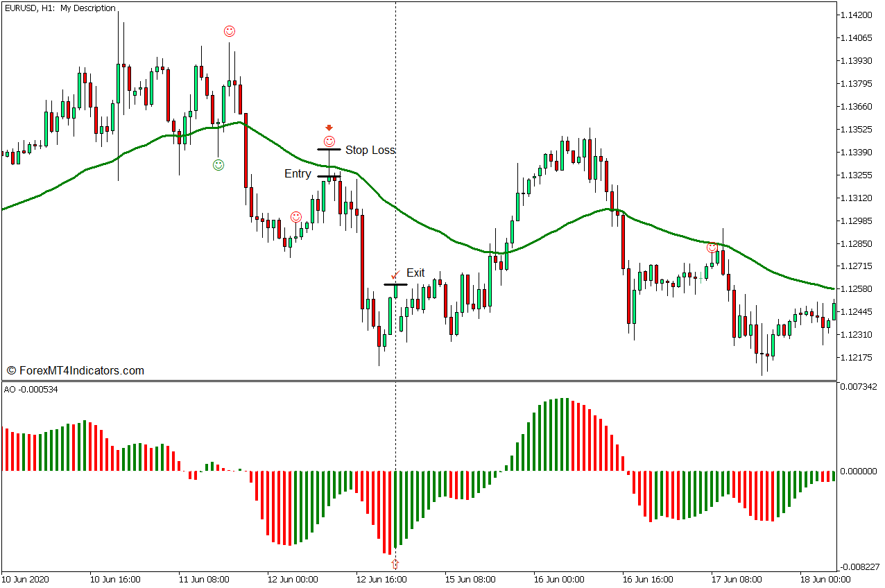Image resolution: width=885 pixels, height=588 pixels.
Task: Click the Stop Loss text label
Action: [370, 150]
